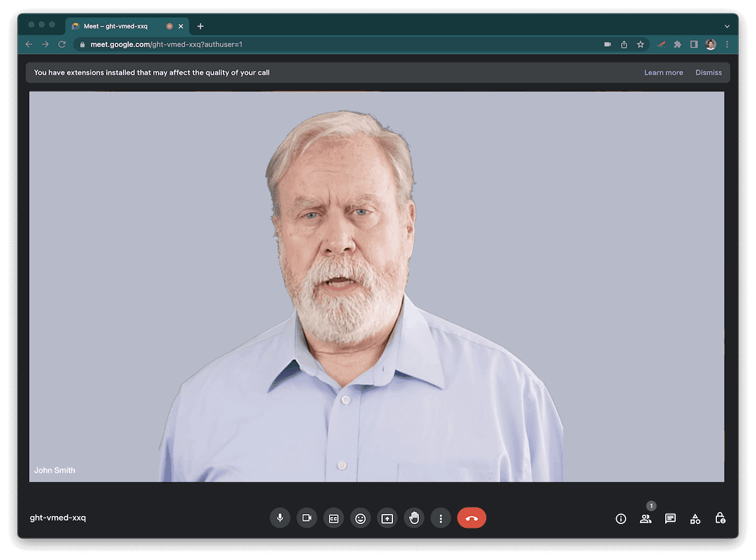756x560 pixels.
Task: Open the meeting details info icon
Action: pyautogui.click(x=621, y=518)
